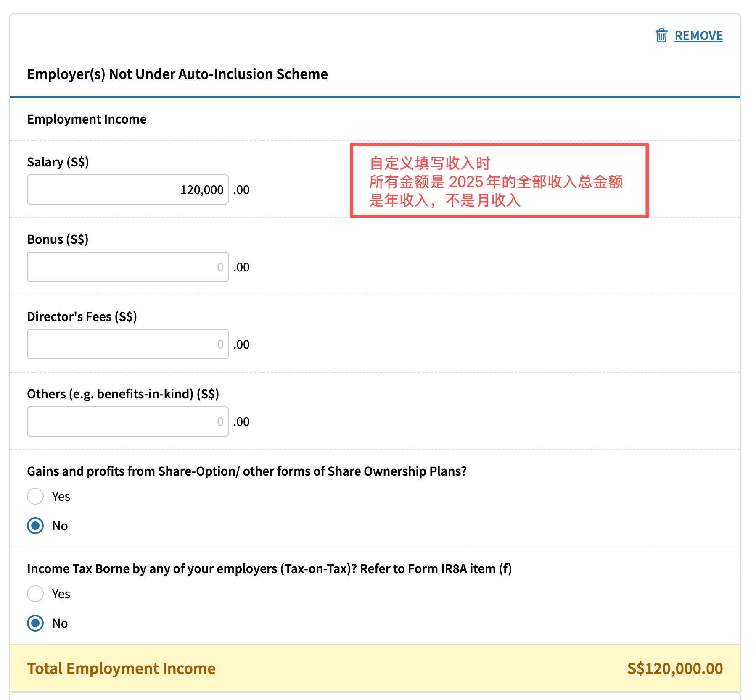Click the Gains and profits question text
The height and width of the screenshot is (700, 756).
click(246, 471)
